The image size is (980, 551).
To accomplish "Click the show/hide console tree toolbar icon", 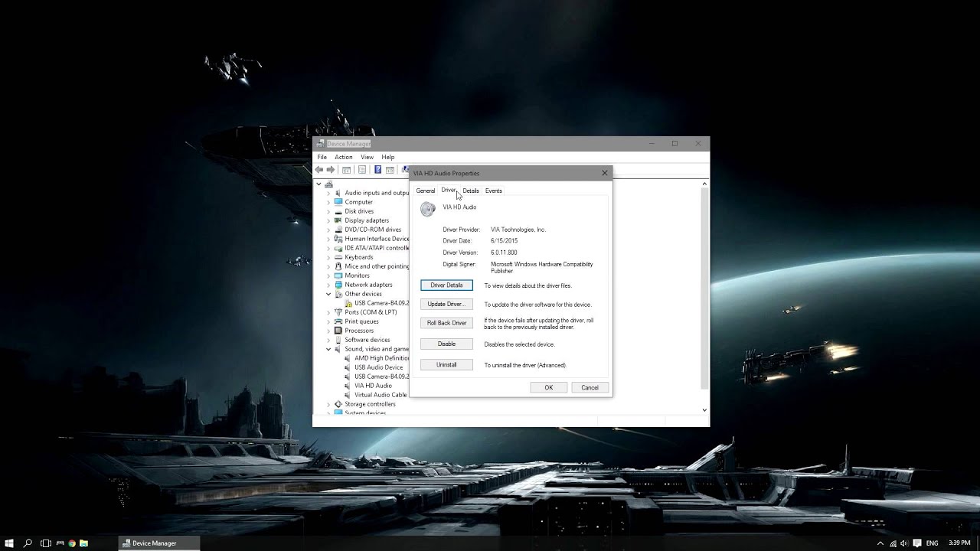I will click(346, 170).
